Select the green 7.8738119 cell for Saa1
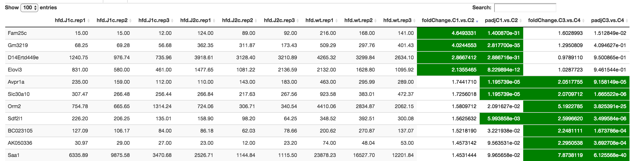Image resolution: width=644 pixels, height=161 pixels. click(555, 155)
